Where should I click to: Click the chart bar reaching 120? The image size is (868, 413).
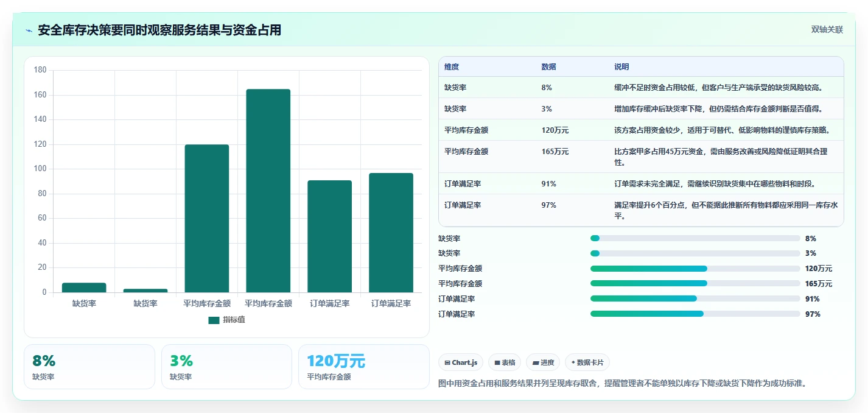pyautogui.click(x=207, y=219)
